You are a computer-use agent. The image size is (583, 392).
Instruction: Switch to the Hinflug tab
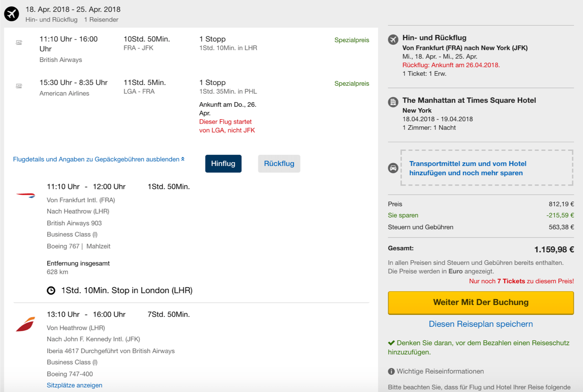click(x=223, y=164)
